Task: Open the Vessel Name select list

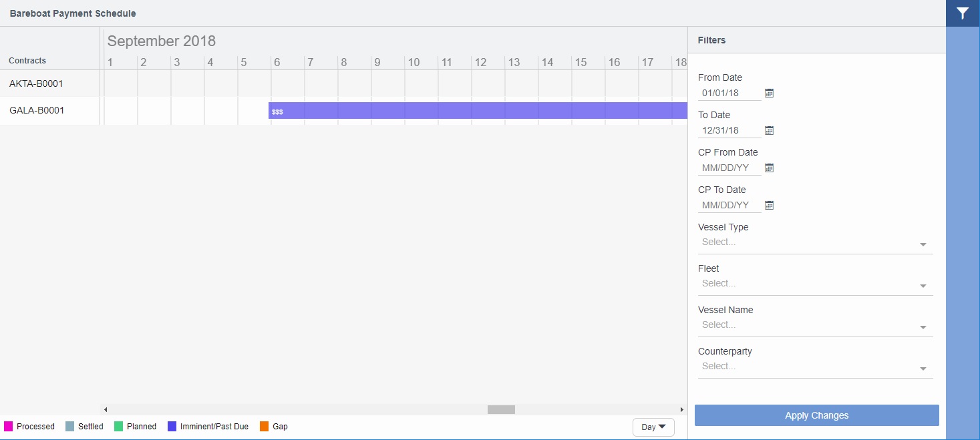Action: pos(924,327)
